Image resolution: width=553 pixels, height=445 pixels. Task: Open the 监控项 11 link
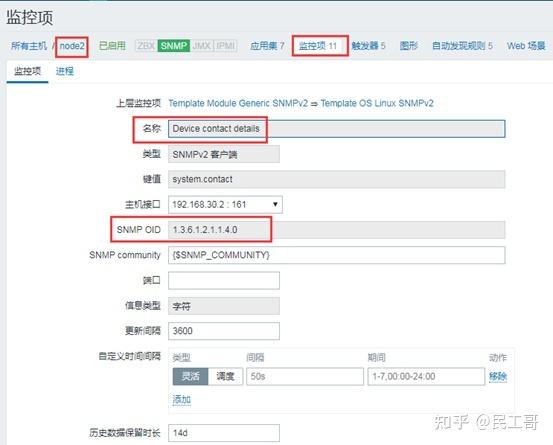(318, 46)
